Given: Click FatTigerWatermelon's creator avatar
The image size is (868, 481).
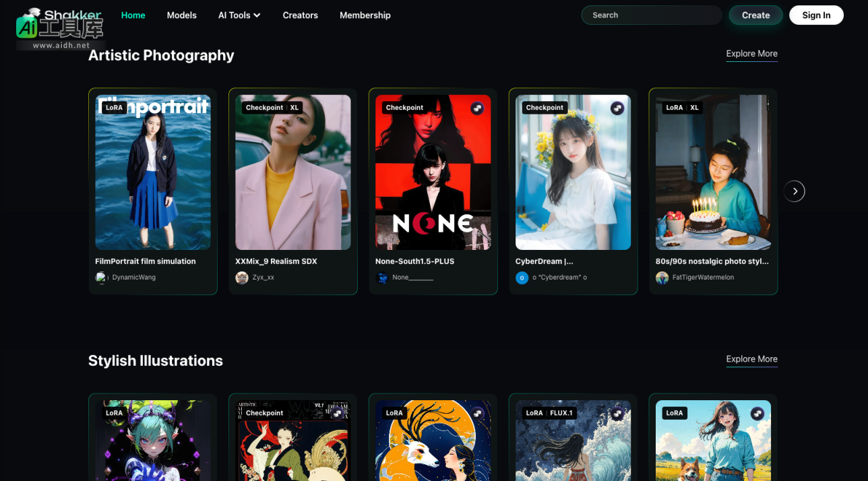Looking at the screenshot, I should (662, 278).
